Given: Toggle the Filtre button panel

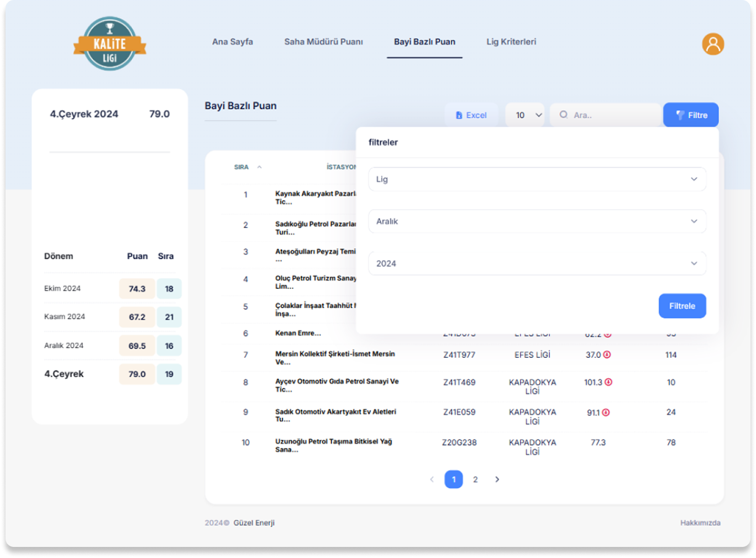Looking at the screenshot, I should click(x=691, y=115).
